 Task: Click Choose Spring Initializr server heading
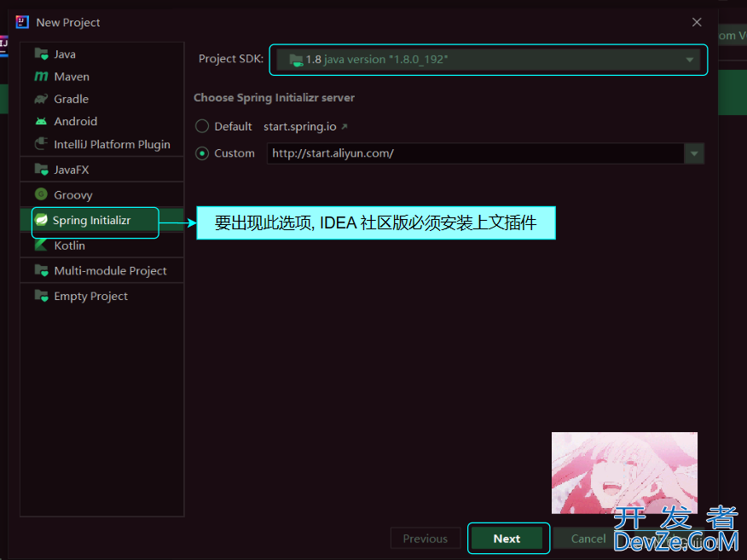[274, 98]
